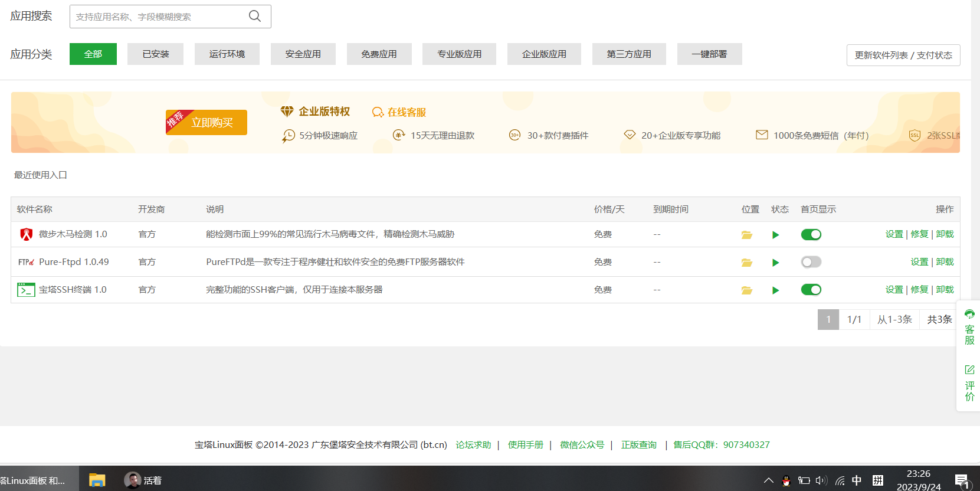The width and height of the screenshot is (980, 491).
Task: Open 正版查询 footer link
Action: tap(639, 445)
